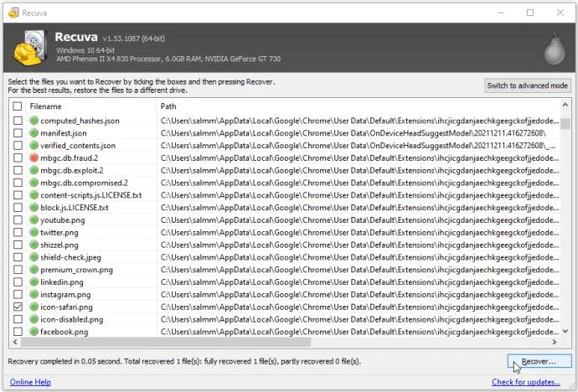This screenshot has height=392, width=578.
Task: Open the Online Help link
Action: (30, 382)
